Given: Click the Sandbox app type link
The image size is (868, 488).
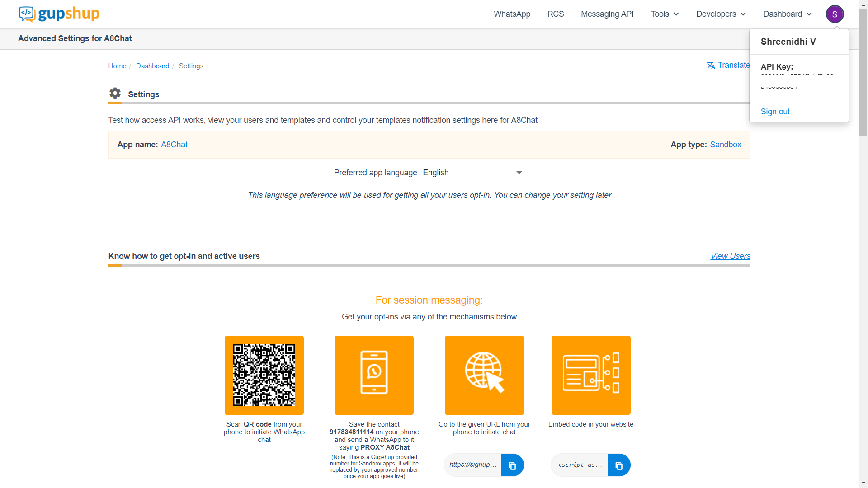Looking at the screenshot, I should [x=726, y=145].
